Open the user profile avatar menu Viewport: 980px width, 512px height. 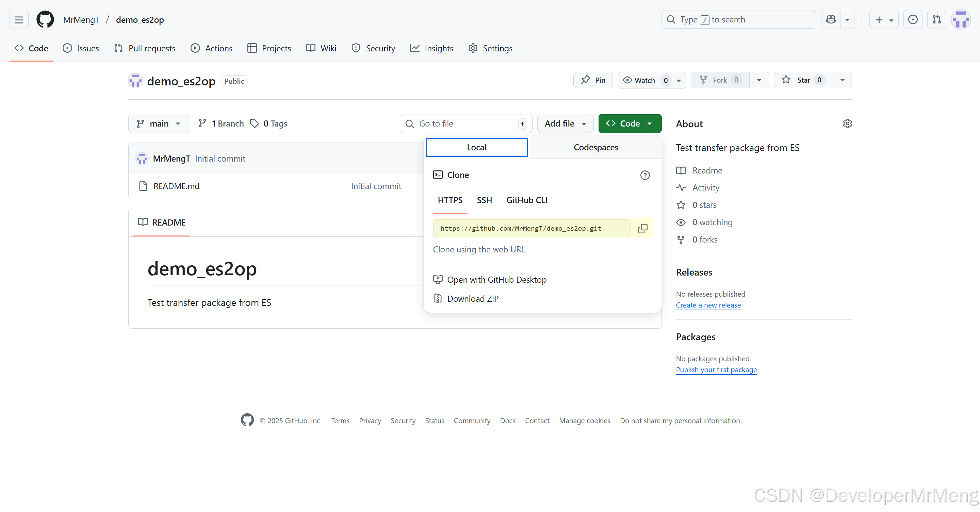click(x=961, y=19)
